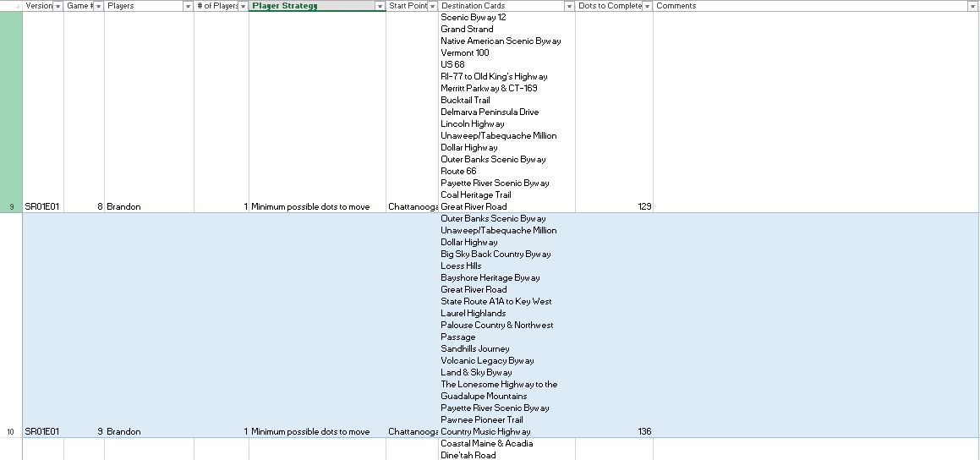Click the Brandon cell in row 9

tap(149, 206)
